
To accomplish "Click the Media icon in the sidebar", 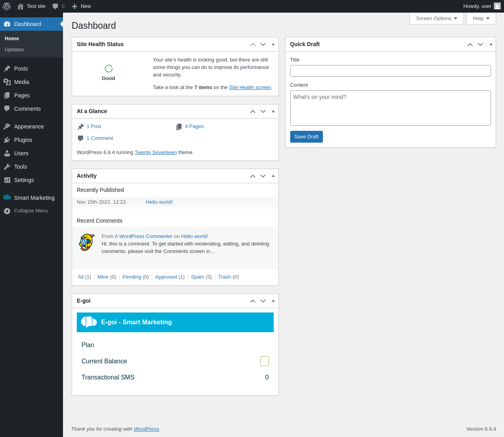I will click(7, 82).
